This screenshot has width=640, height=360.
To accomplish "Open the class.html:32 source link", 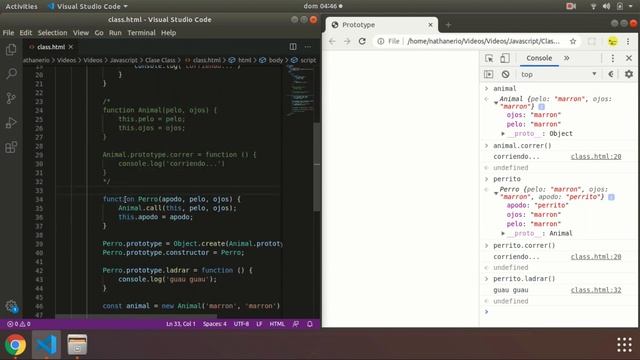I will (596, 290).
